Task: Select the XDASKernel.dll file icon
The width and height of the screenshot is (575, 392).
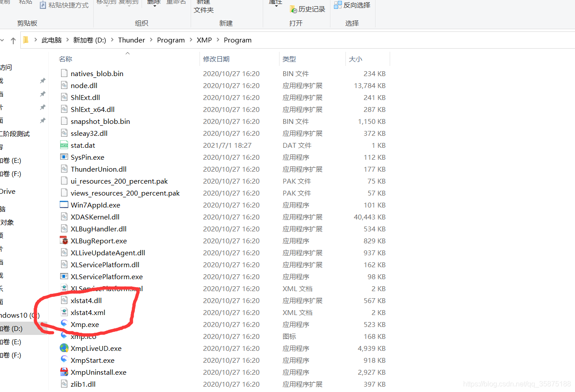Action: (64, 217)
